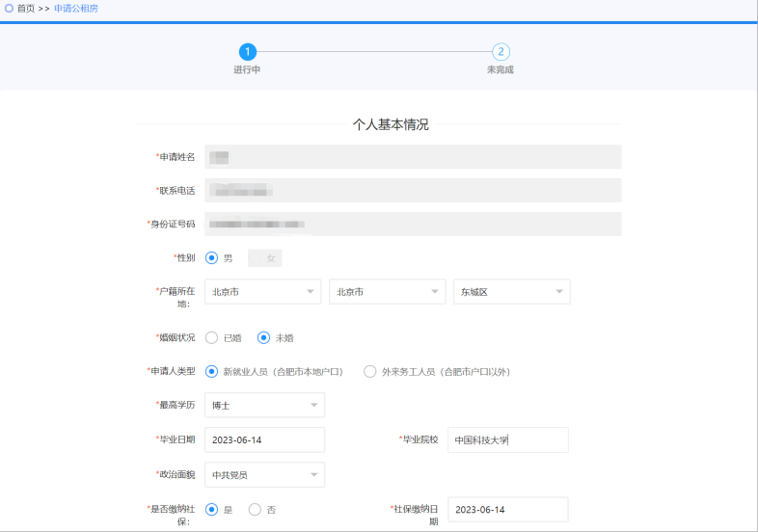Open the 最高学历 dropdown showing 博士
758x532 pixels.
[x=264, y=406]
